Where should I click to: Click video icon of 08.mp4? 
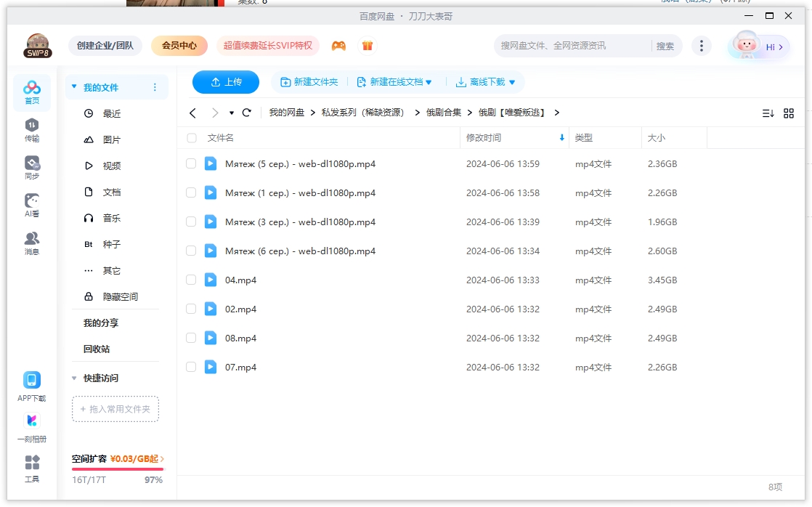210,338
